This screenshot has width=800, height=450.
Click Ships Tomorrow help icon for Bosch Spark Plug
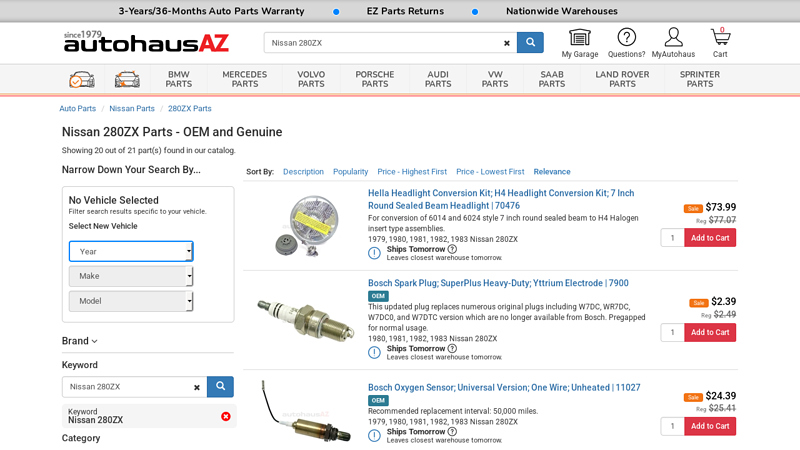point(452,348)
